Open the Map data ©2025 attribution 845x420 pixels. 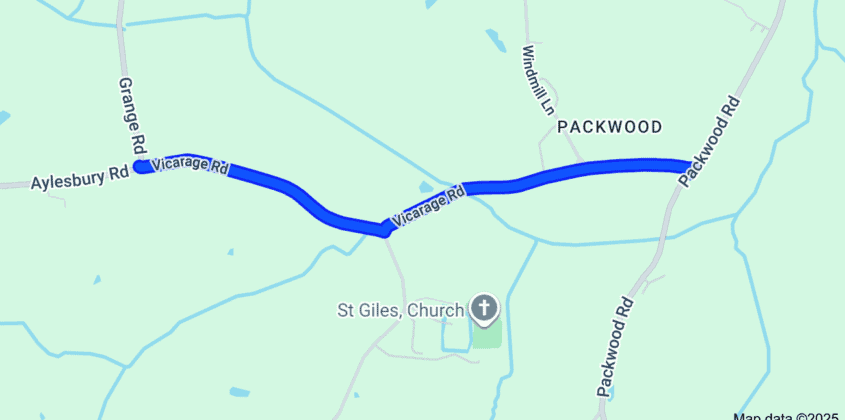pos(788,416)
